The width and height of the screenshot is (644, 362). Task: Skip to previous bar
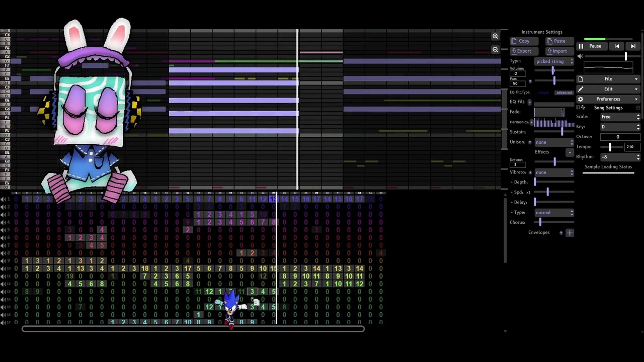[616, 46]
